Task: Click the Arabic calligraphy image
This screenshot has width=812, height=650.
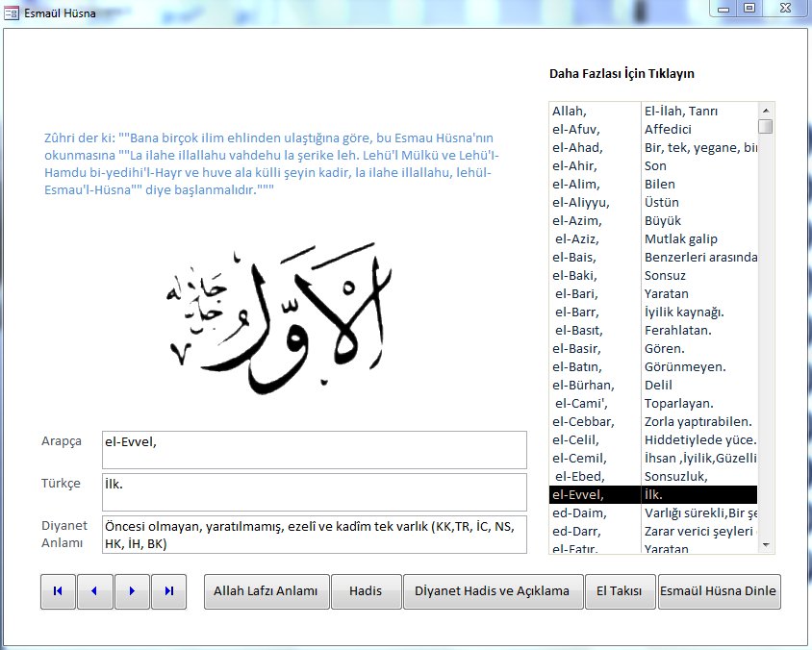Action: pyautogui.click(x=278, y=316)
